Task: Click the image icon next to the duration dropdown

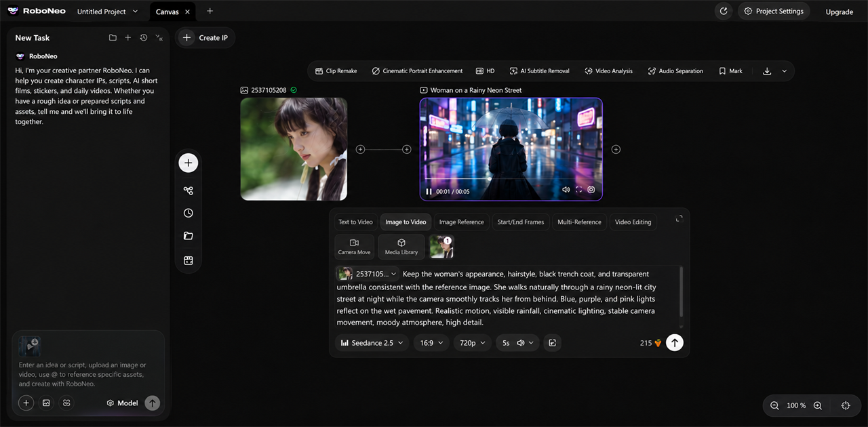Action: (552, 343)
